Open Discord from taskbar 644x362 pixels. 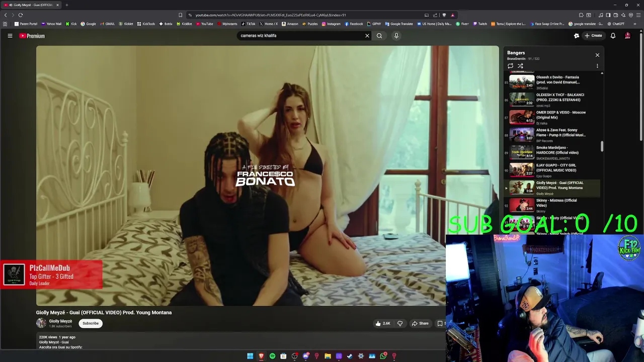point(305,356)
